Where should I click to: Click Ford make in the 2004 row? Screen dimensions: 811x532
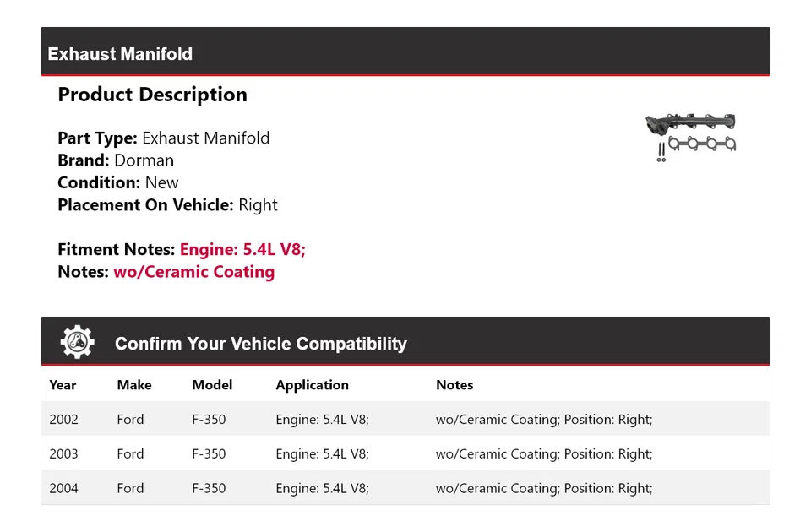pyautogui.click(x=130, y=489)
